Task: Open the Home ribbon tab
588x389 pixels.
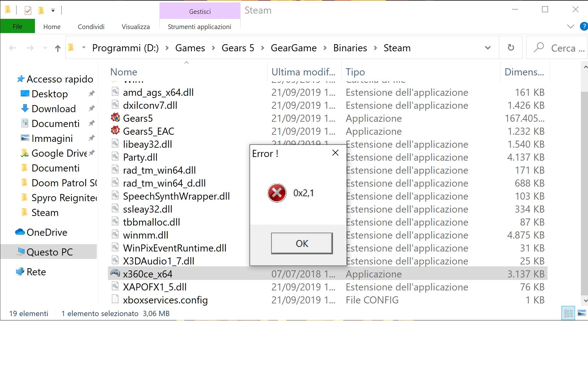Action: pyautogui.click(x=52, y=27)
